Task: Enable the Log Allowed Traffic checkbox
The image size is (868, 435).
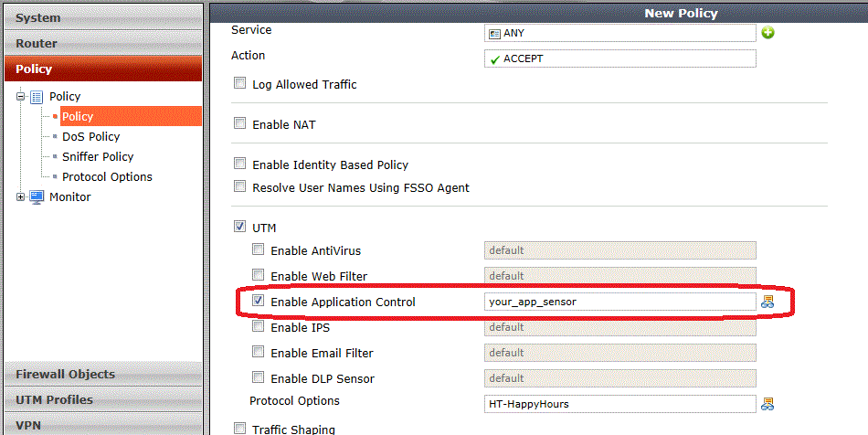Action: click(240, 84)
